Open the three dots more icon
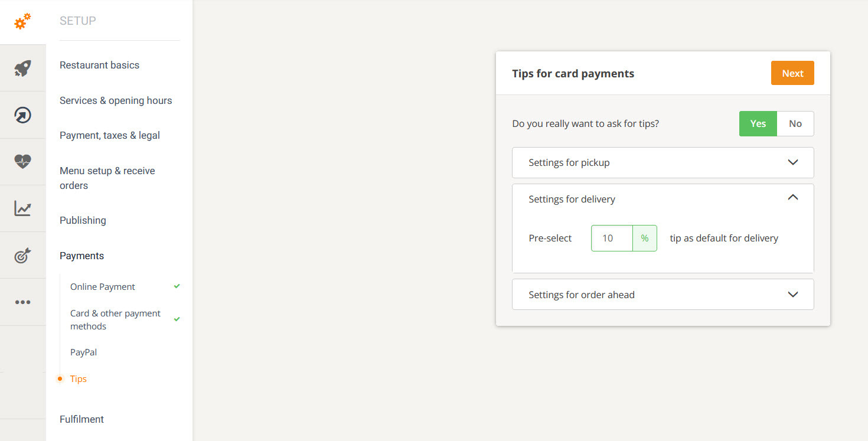 [22, 302]
